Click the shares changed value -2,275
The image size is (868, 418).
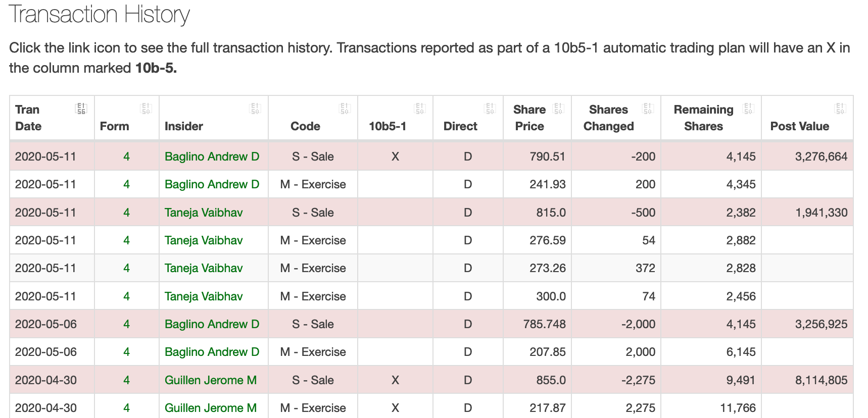(638, 380)
